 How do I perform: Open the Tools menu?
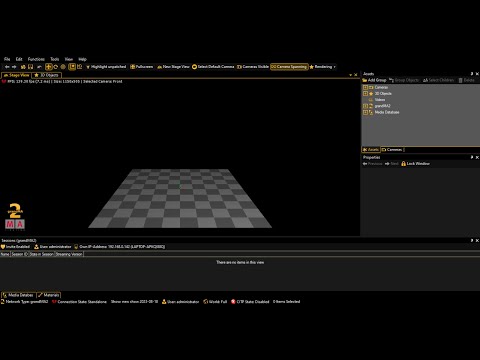tap(55, 59)
